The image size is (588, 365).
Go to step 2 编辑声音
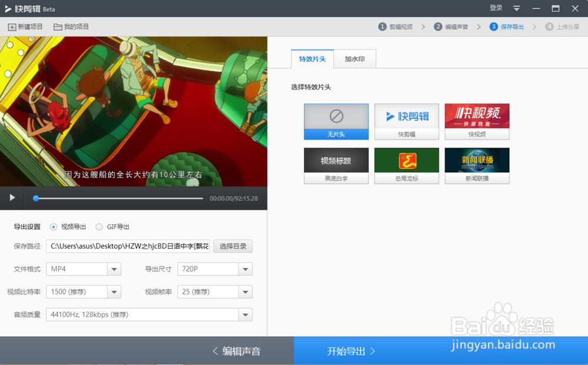pos(451,26)
